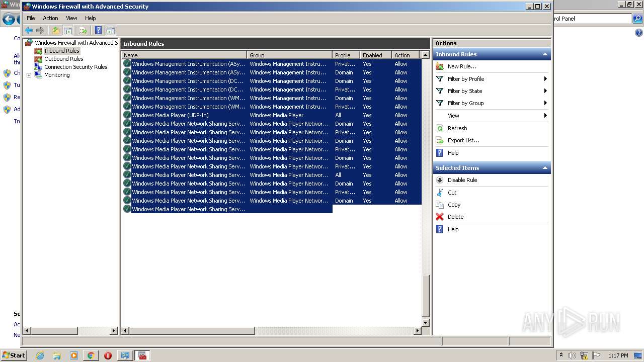Select Outbound Rules in the tree
The image size is (644, 362).
click(x=64, y=59)
